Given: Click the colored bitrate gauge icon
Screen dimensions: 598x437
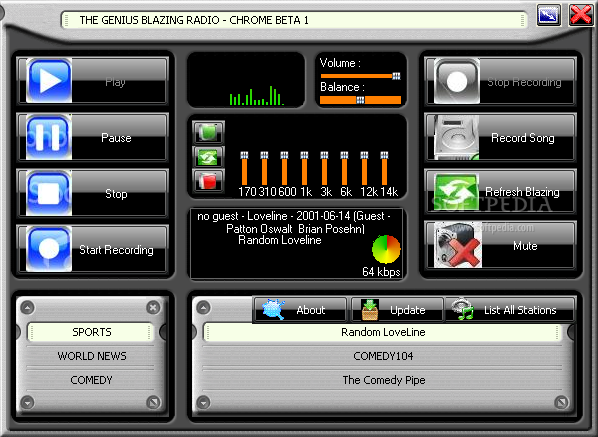Looking at the screenshot, I should [x=386, y=249].
